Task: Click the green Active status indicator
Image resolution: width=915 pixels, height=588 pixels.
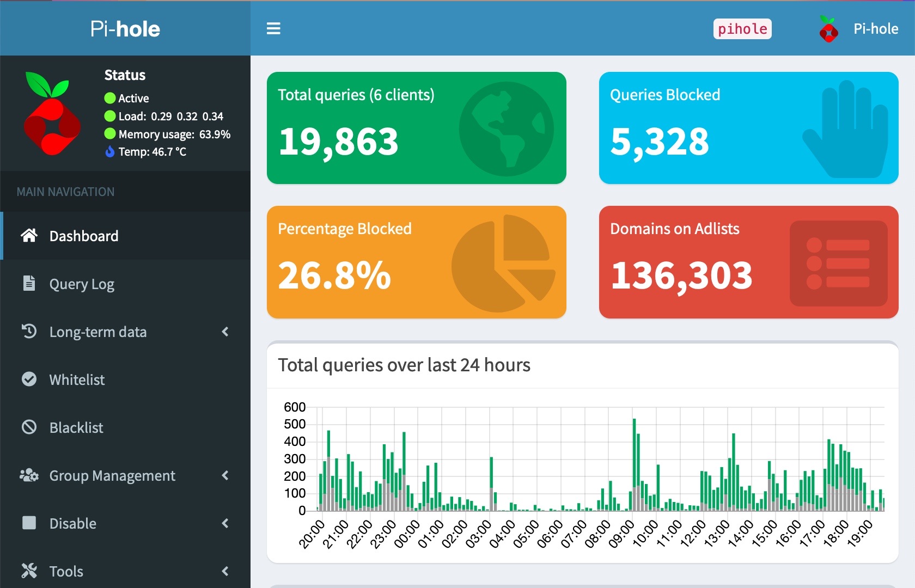Action: [x=109, y=98]
